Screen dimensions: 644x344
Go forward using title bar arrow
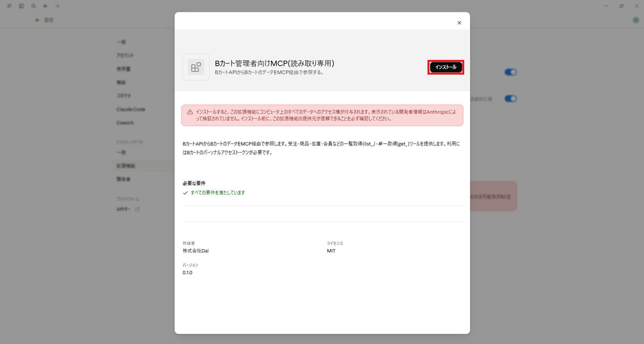[58, 6]
